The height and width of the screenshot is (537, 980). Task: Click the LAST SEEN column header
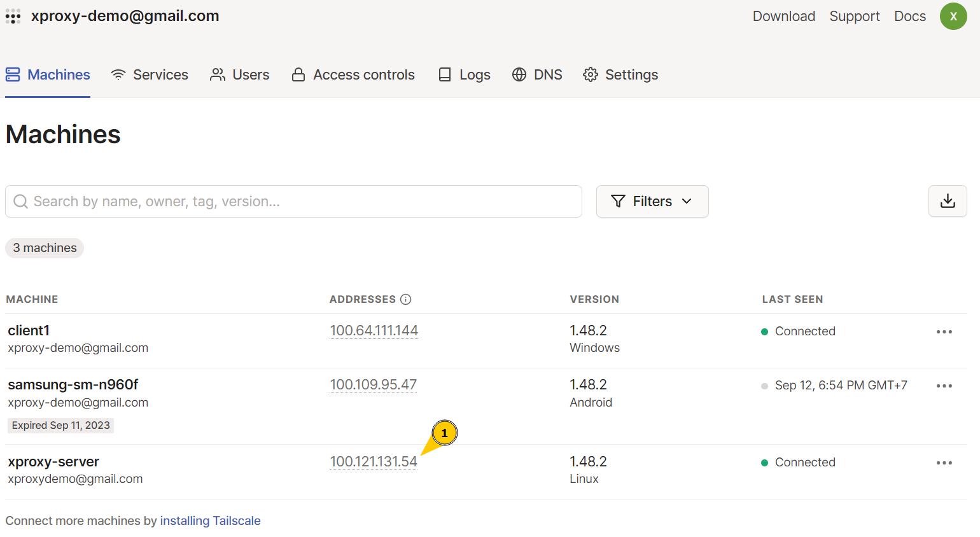coord(792,299)
